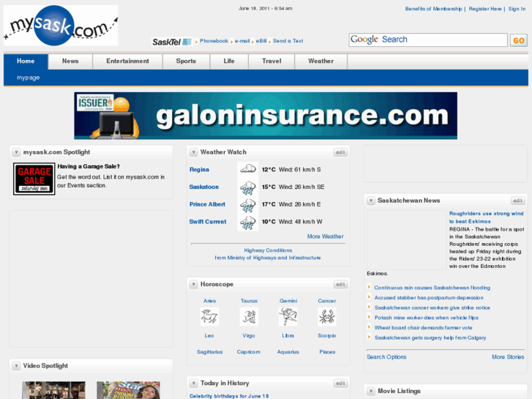Open Regina weather details
532x399 pixels.
click(x=199, y=170)
